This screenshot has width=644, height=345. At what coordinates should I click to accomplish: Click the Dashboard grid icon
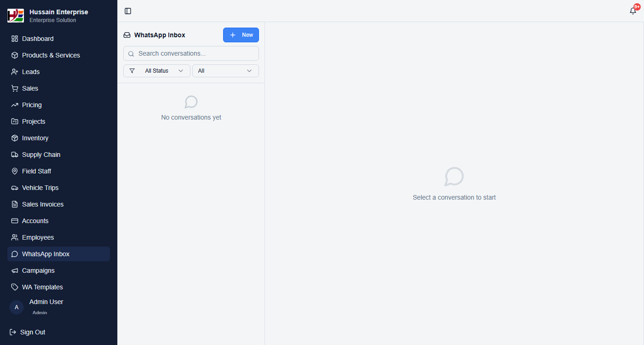[x=15, y=39]
